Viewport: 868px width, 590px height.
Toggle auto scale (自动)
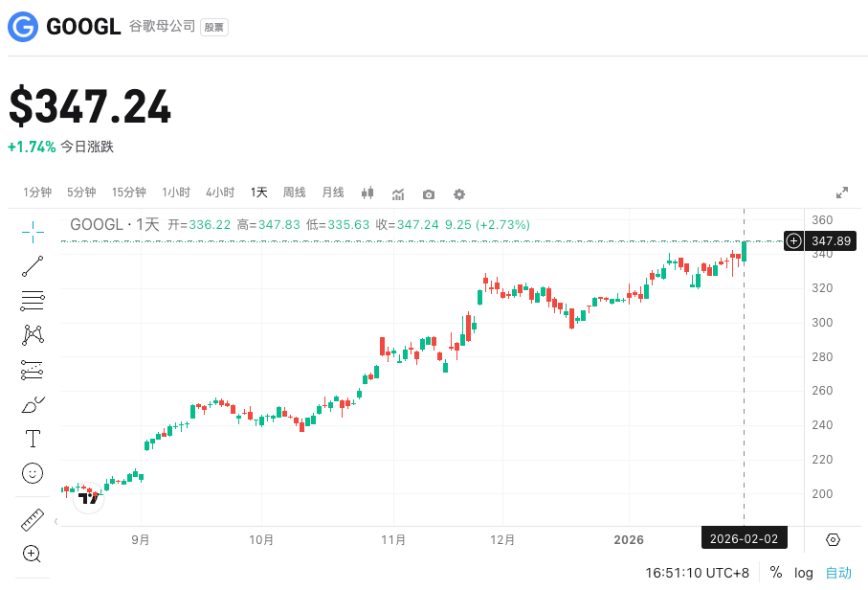tap(838, 573)
